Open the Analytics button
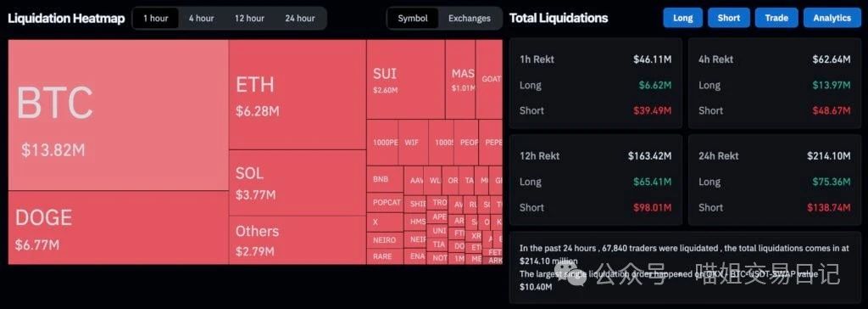The image size is (868, 309). pyautogui.click(x=832, y=18)
